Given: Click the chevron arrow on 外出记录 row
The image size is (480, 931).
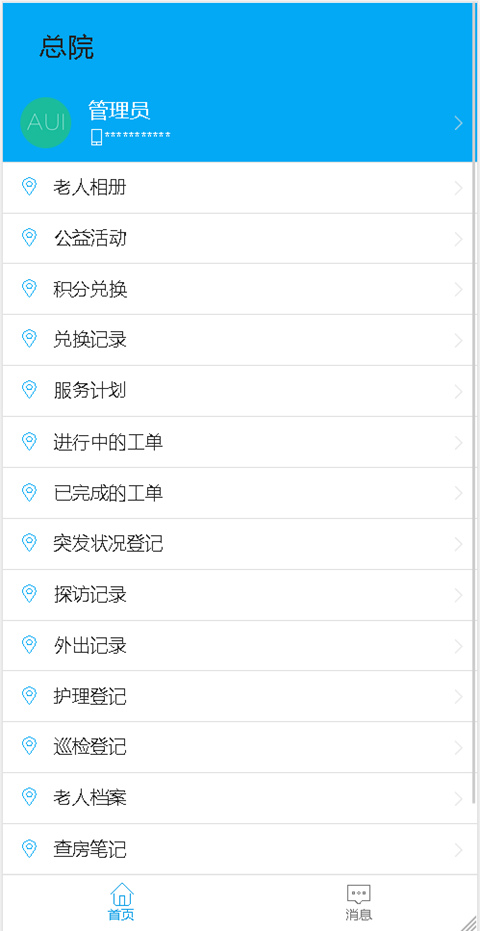Looking at the screenshot, I should click(458, 646).
